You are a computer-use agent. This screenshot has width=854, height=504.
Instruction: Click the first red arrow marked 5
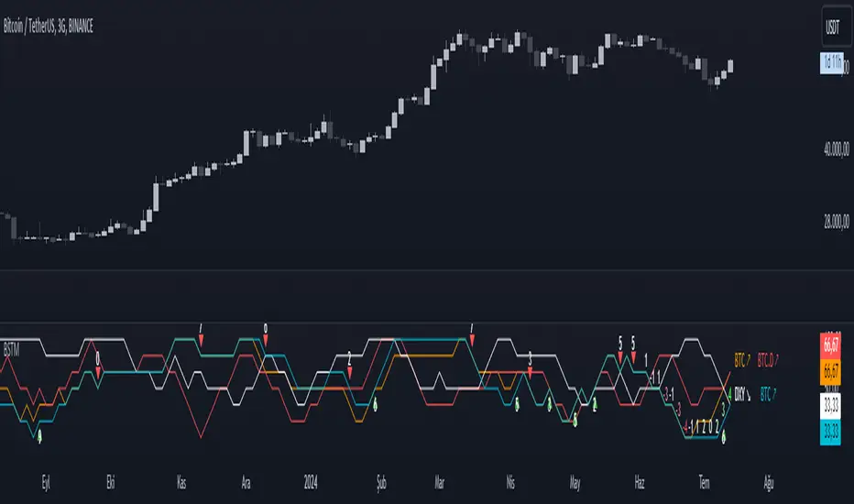tap(620, 357)
